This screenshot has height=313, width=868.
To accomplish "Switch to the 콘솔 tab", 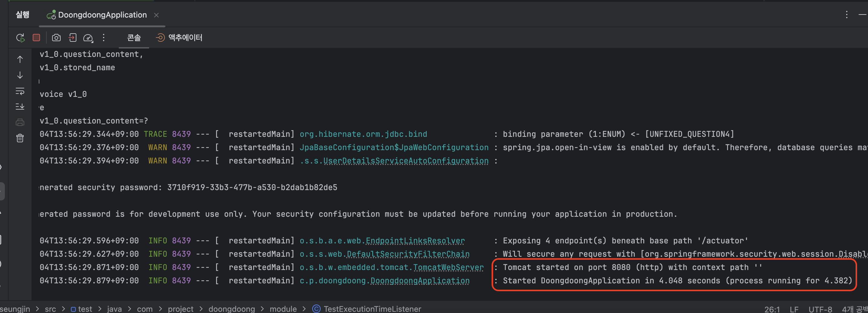I will [134, 38].
